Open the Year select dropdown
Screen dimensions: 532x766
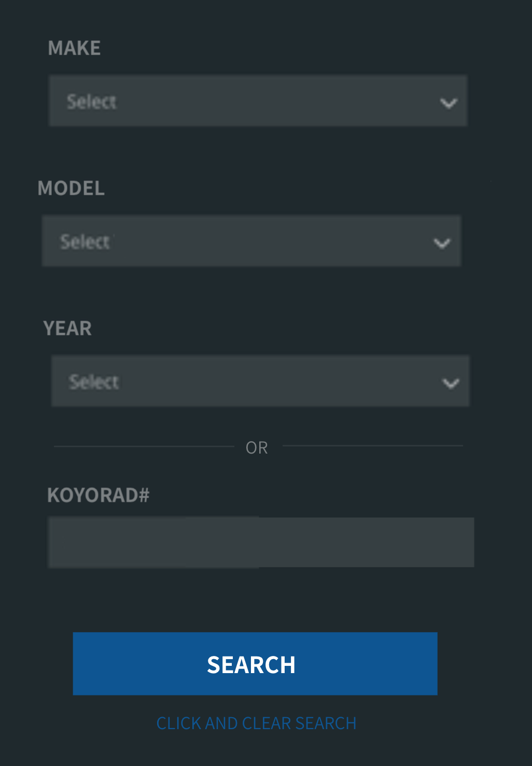tap(260, 381)
